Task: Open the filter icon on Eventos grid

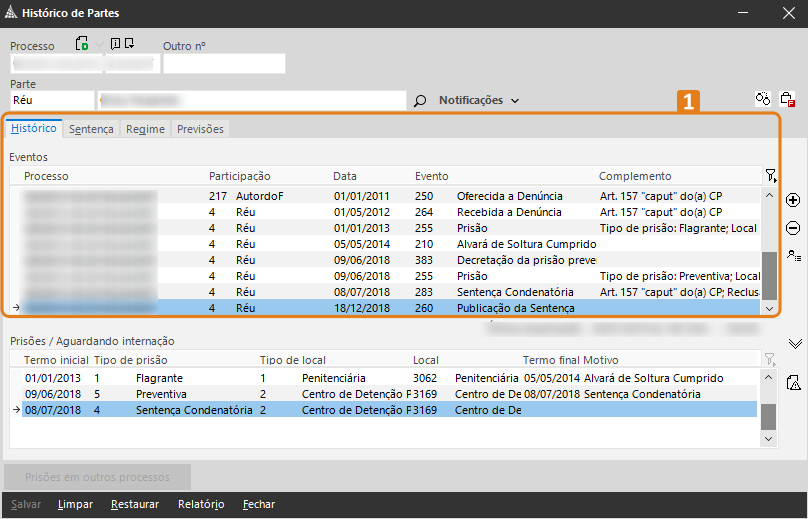Action: pyautogui.click(x=769, y=176)
